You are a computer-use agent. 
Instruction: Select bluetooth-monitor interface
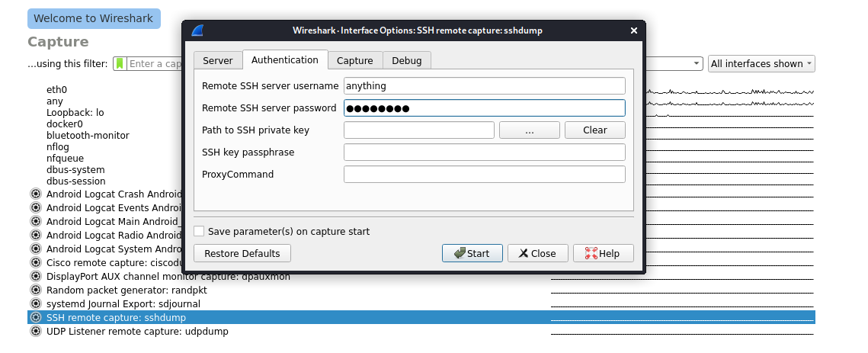(x=88, y=135)
